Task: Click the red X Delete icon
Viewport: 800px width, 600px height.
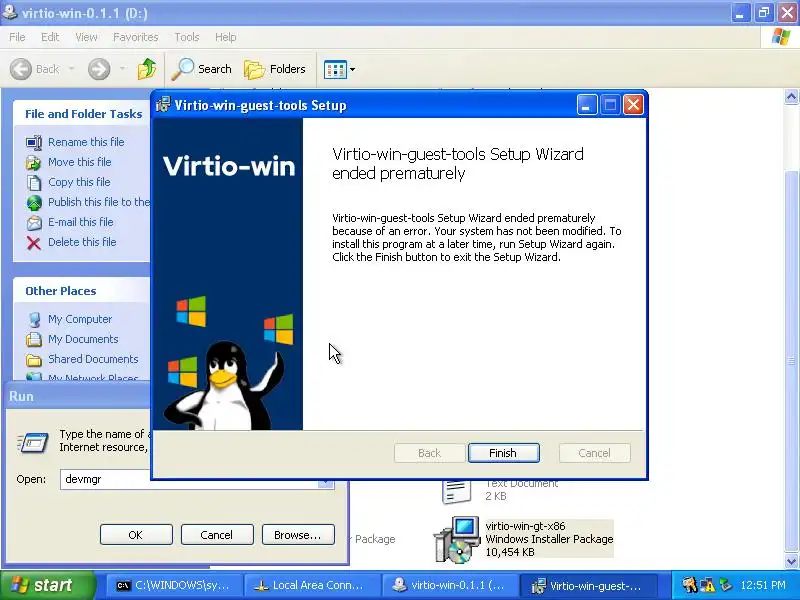Action: [34, 243]
